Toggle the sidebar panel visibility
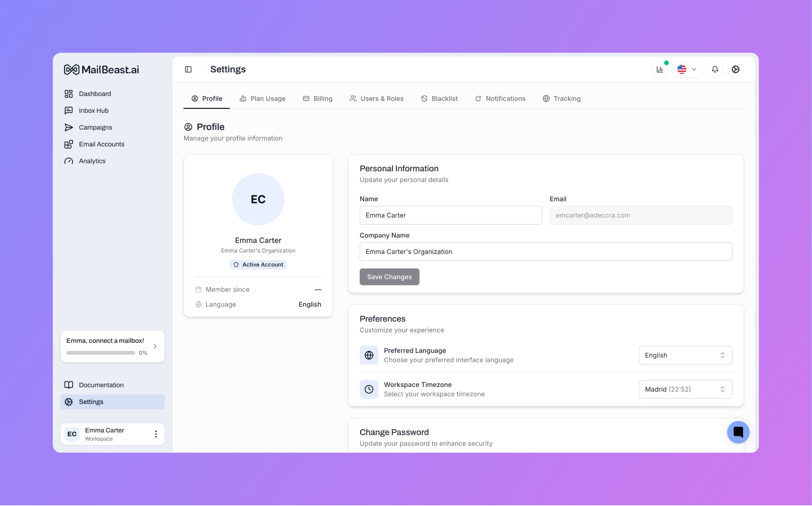The image size is (812, 506). (188, 69)
